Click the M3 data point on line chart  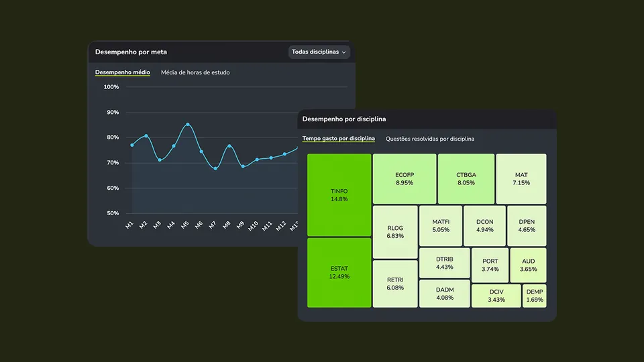click(x=160, y=160)
